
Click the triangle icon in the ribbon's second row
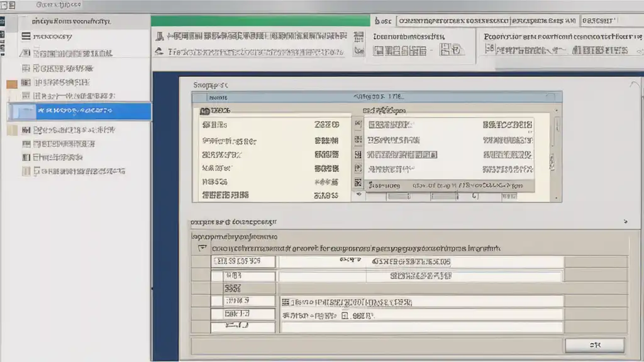coord(160,52)
